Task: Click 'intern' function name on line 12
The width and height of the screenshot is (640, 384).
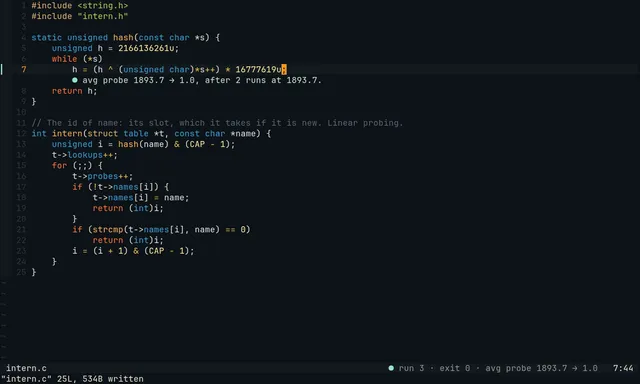Action: [x=67, y=133]
